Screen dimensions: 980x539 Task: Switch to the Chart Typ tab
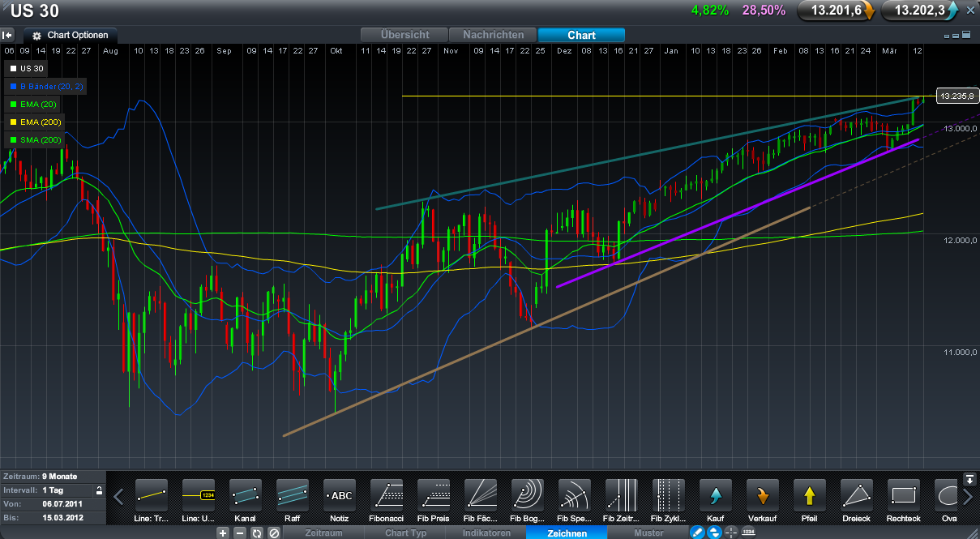point(404,533)
